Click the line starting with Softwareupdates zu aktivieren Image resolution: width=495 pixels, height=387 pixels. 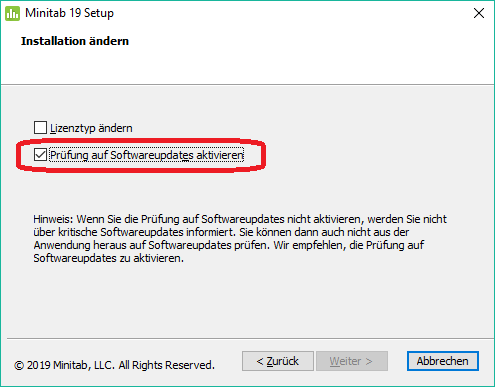point(109,258)
